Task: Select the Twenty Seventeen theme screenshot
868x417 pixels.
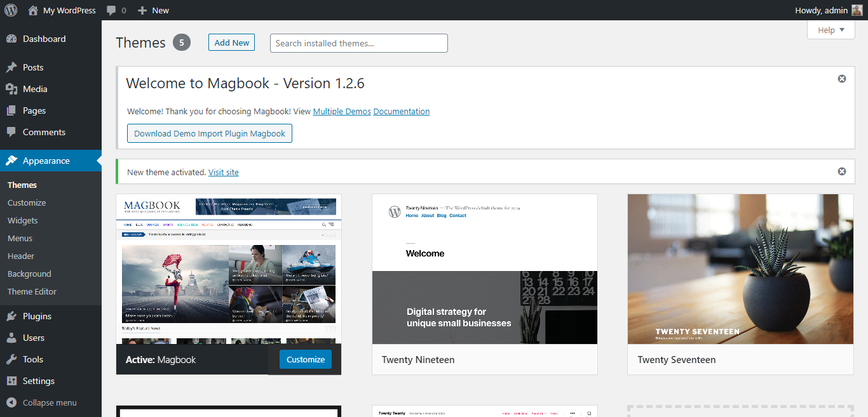Action: point(740,269)
